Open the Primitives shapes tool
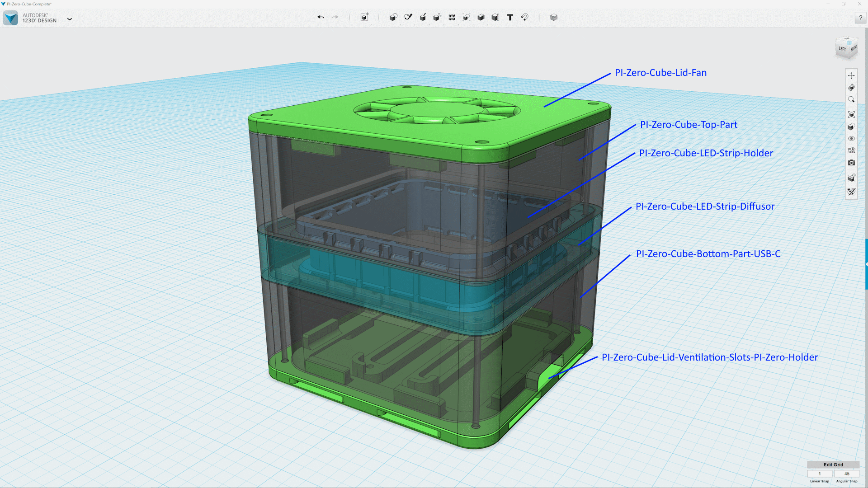 [x=393, y=17]
